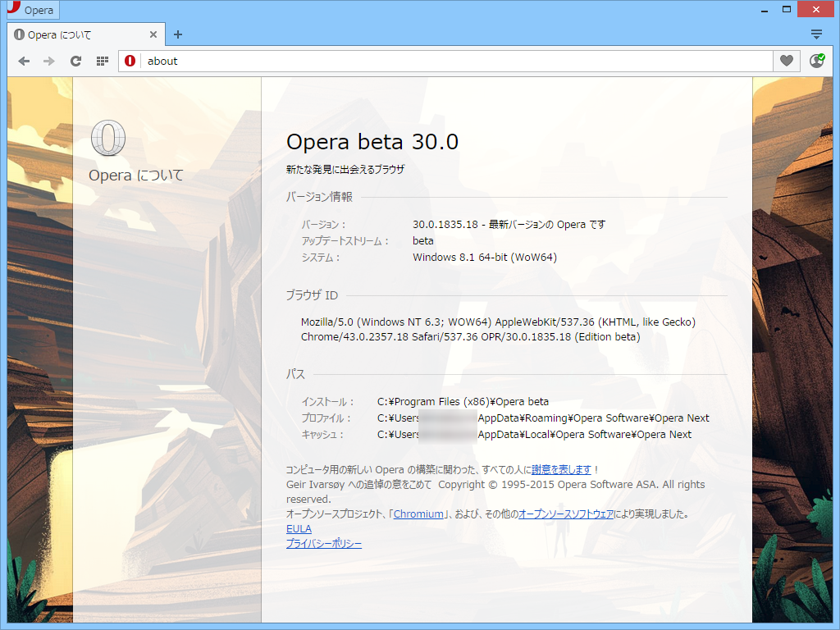Click the Opera logo above the sidebar heading

107,139
